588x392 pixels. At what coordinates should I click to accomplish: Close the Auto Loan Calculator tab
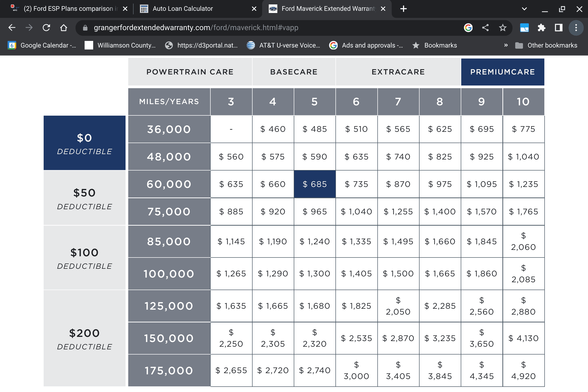254,9
